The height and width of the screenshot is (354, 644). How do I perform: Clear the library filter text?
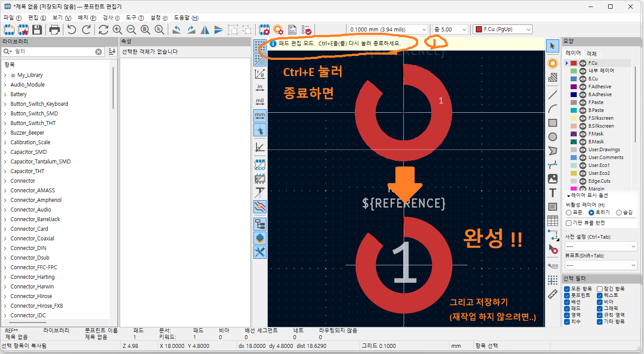coord(99,52)
